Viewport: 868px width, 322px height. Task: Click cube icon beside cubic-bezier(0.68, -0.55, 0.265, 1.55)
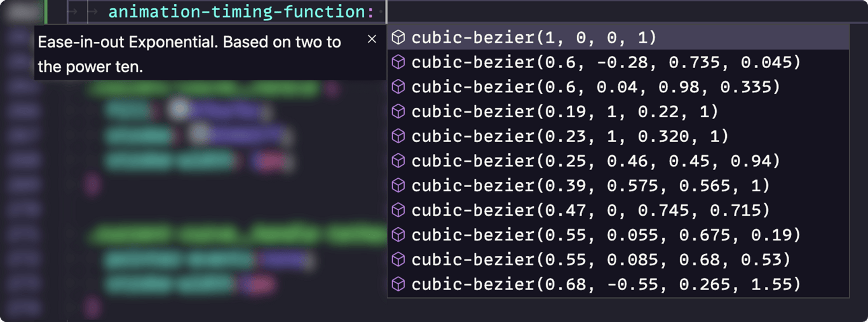click(398, 284)
